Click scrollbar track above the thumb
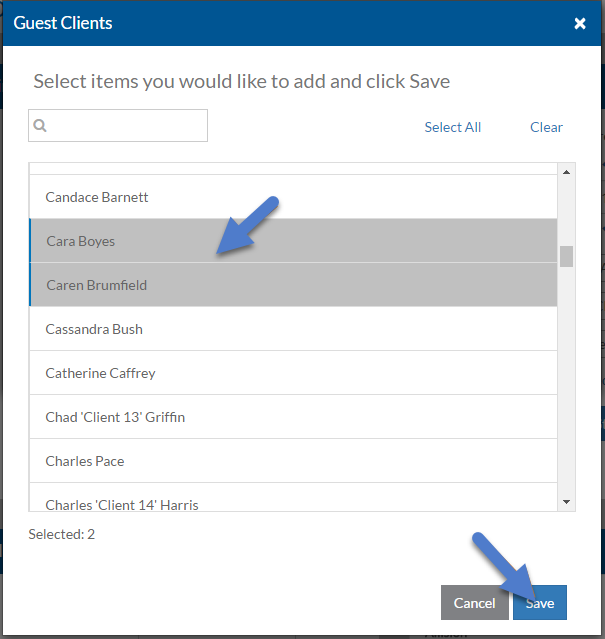605x639 pixels. point(566,212)
